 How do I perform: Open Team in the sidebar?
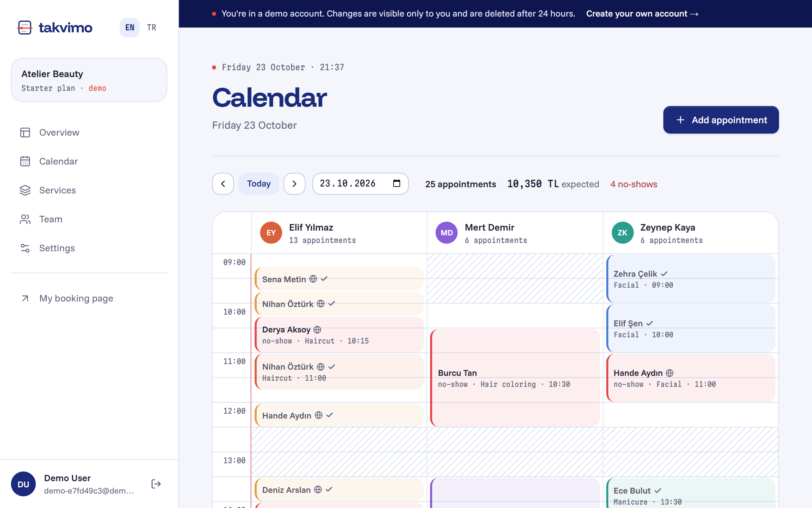pos(89,219)
